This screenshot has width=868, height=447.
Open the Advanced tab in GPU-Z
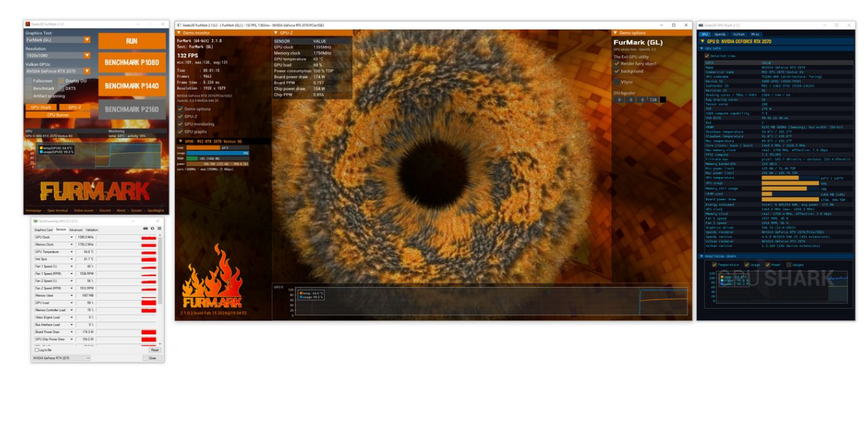[x=76, y=230]
